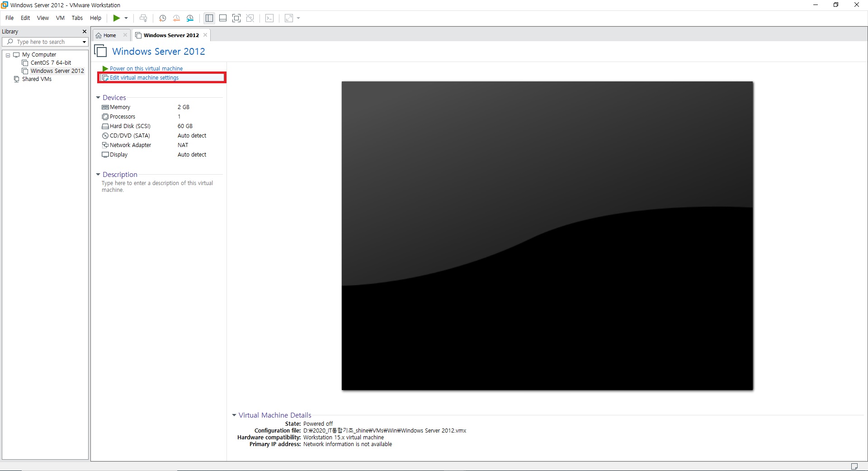
Task: Show the console view toolbar icon
Action: [269, 18]
